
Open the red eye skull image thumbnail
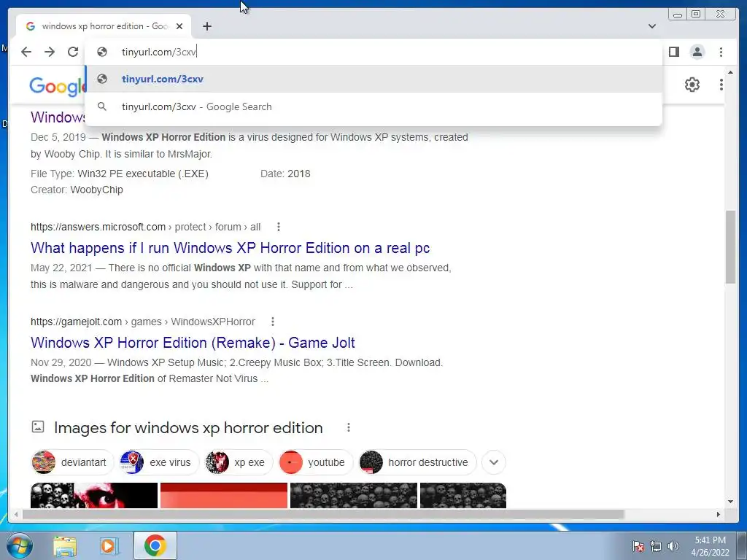click(x=94, y=495)
